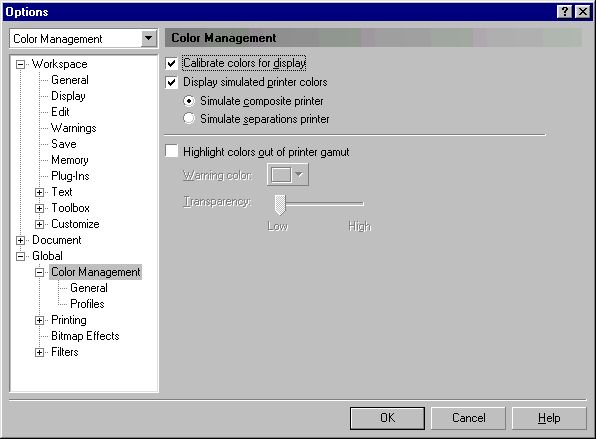596x439 pixels.
Task: Expand the Printing tree node
Action: click(40, 320)
